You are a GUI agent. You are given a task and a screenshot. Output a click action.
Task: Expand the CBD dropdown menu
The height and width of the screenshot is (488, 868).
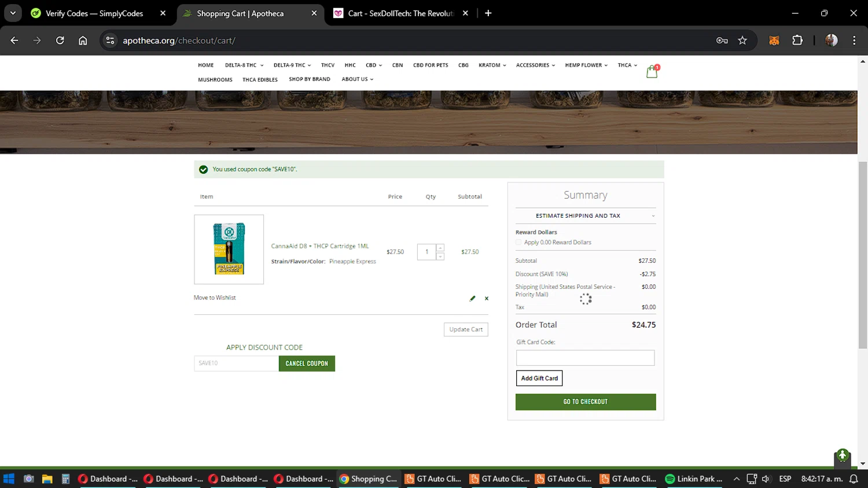(374, 65)
